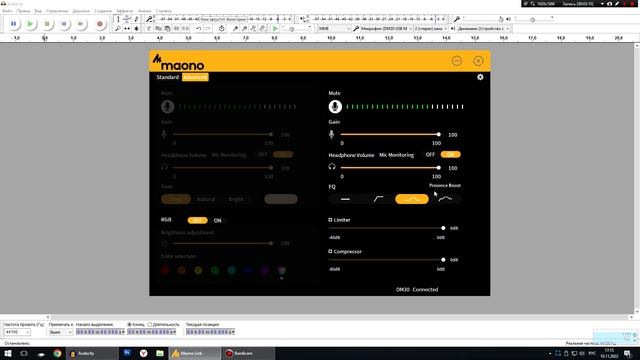Click the Audacity Undo arrow
The width and height of the screenshot is (640, 360).
[198, 29]
